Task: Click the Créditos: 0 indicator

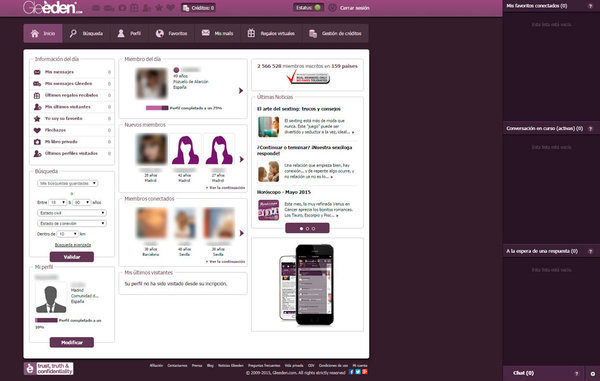Action: coord(198,8)
